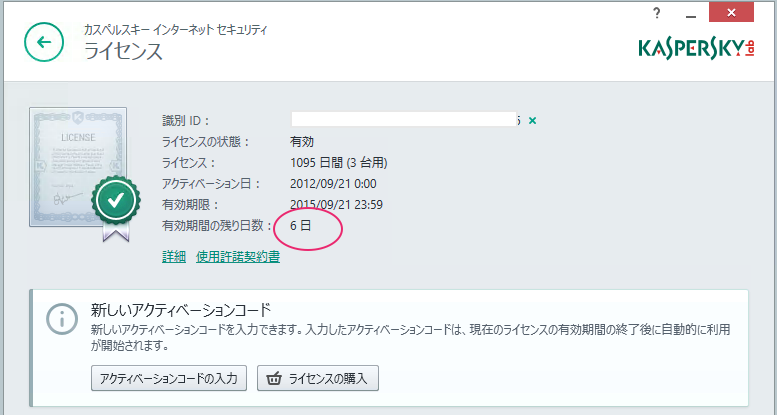Screen dimensions: 777x415
Task: Select the 有効 license status text
Action: click(302, 142)
